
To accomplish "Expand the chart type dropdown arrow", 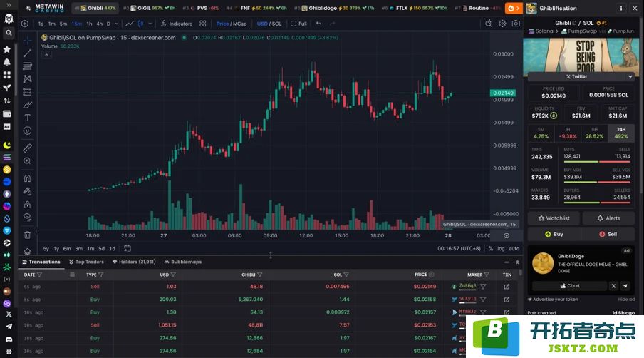I will pos(150,24).
